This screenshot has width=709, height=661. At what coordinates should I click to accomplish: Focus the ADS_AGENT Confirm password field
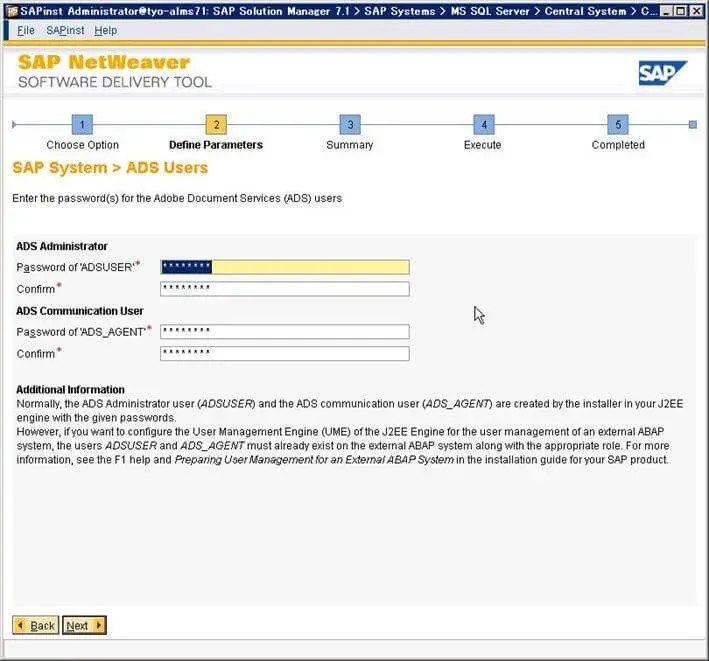[x=285, y=353]
